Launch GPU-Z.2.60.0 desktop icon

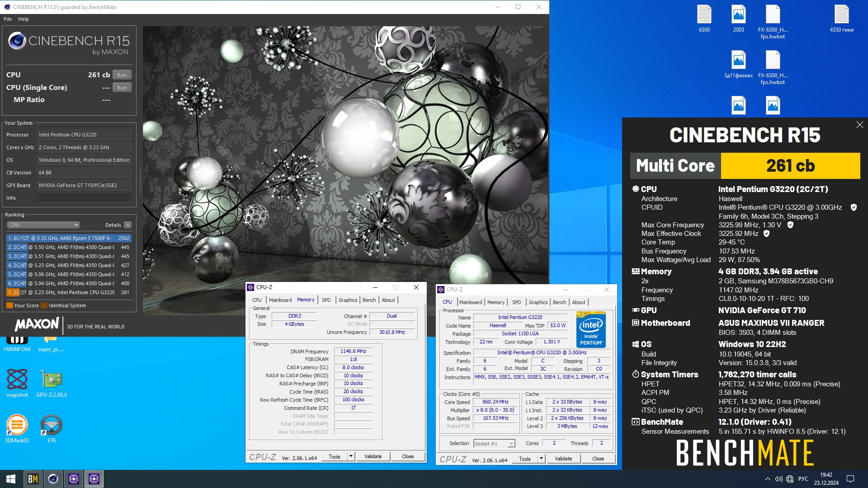click(52, 383)
